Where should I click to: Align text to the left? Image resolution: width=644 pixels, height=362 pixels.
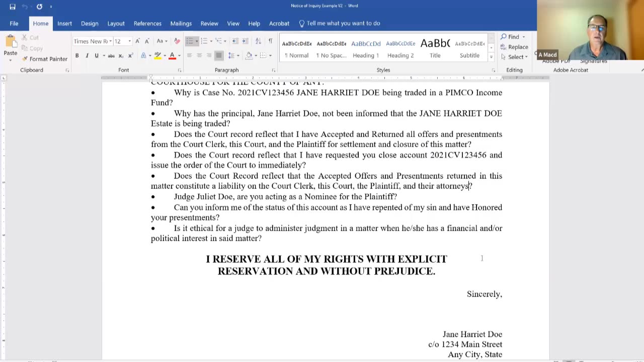(x=190, y=55)
